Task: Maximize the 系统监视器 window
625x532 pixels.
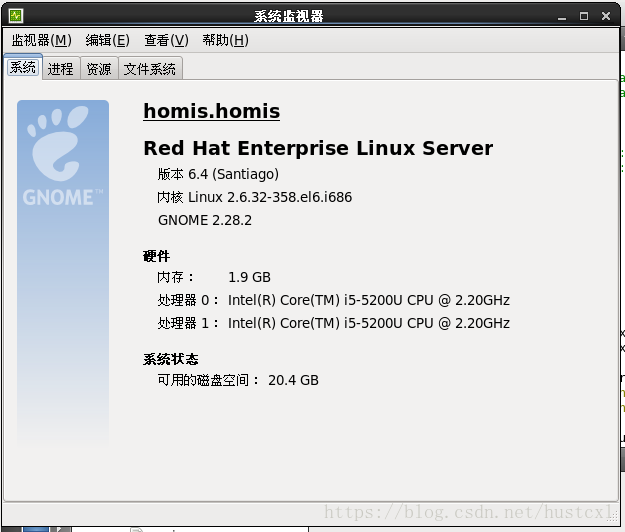Action: (584, 16)
